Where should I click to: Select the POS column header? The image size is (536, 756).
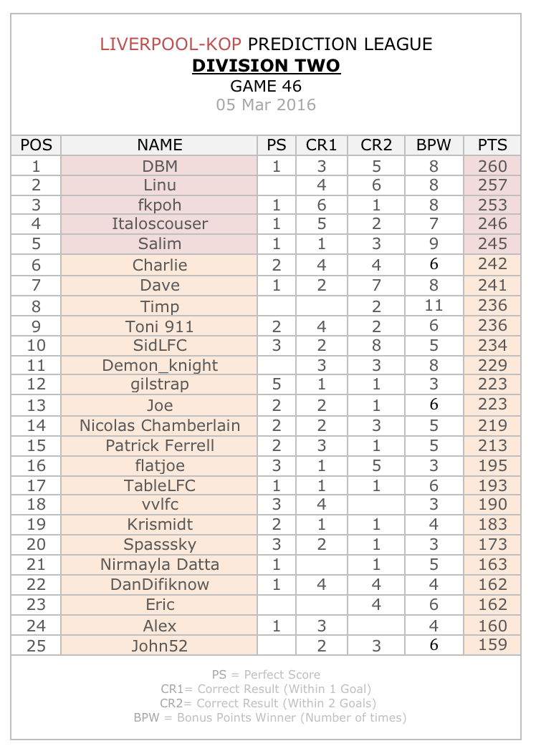tap(36, 145)
